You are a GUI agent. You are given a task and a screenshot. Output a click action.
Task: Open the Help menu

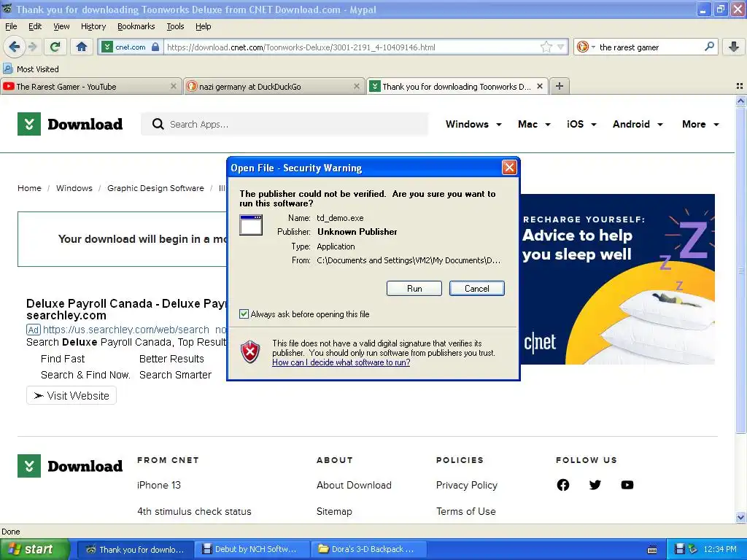tap(203, 26)
